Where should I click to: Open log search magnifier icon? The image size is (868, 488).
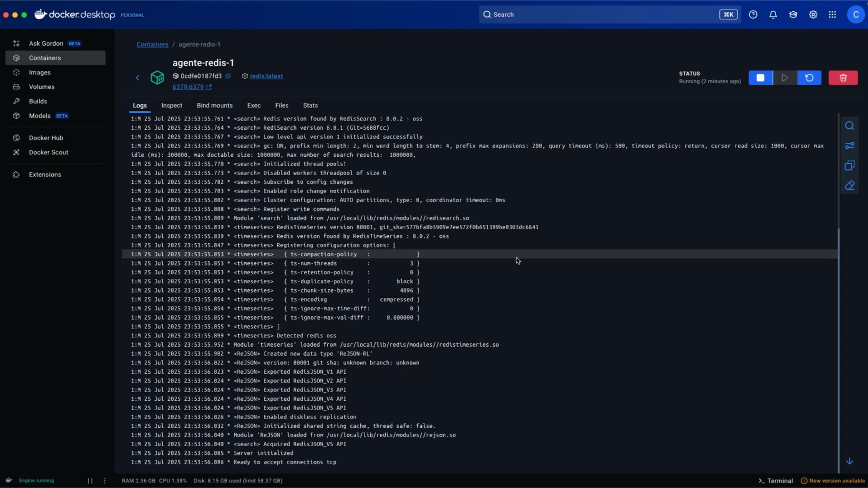click(849, 126)
